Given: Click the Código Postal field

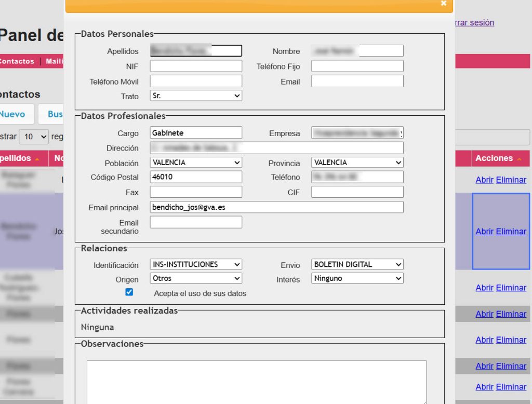Looking at the screenshot, I should 196,177.
